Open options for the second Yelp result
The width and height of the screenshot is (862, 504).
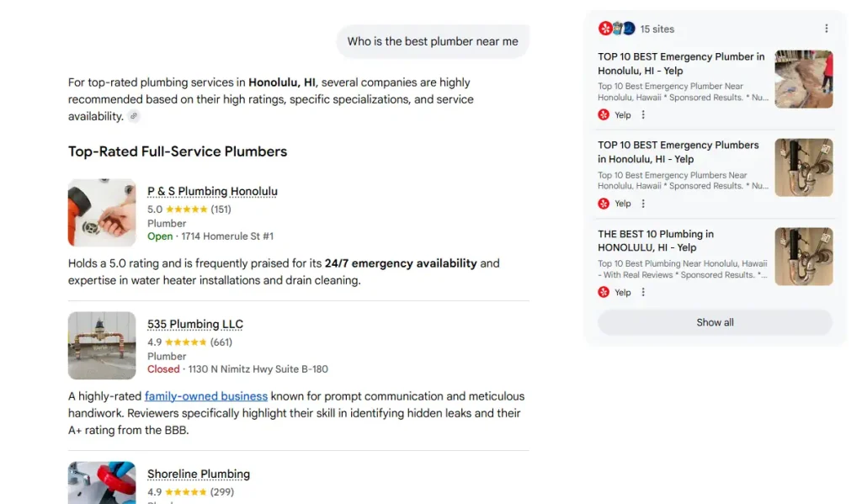click(644, 204)
